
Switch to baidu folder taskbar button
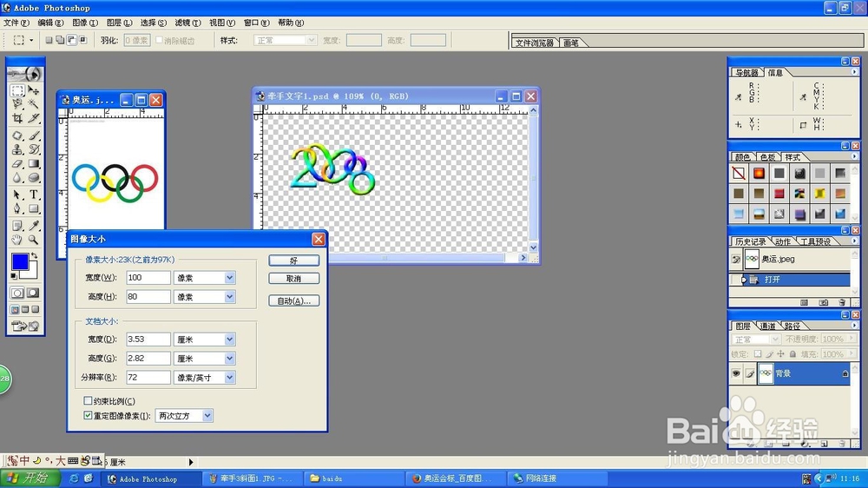353,478
